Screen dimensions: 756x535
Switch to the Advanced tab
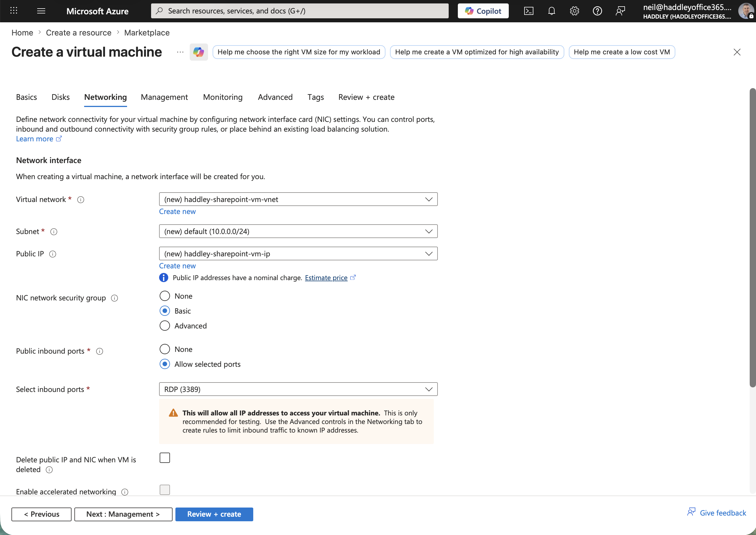[275, 97]
